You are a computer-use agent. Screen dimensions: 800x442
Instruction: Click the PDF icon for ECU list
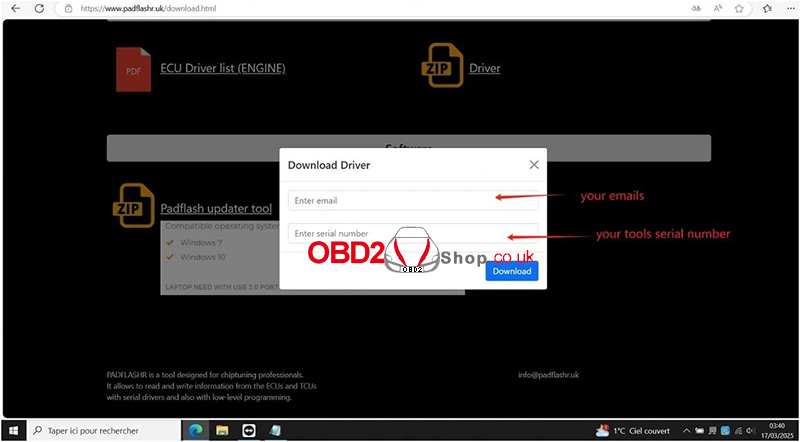tap(133, 68)
